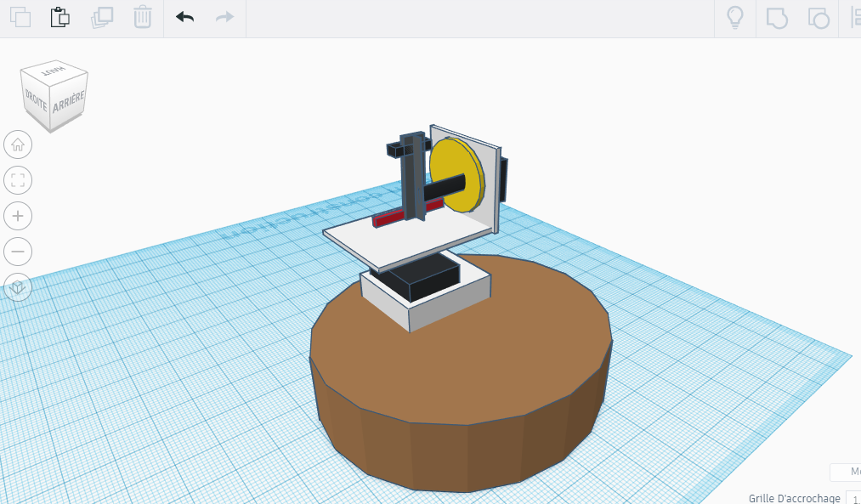Open the Align tool
This screenshot has width=861, height=504.
(853, 17)
